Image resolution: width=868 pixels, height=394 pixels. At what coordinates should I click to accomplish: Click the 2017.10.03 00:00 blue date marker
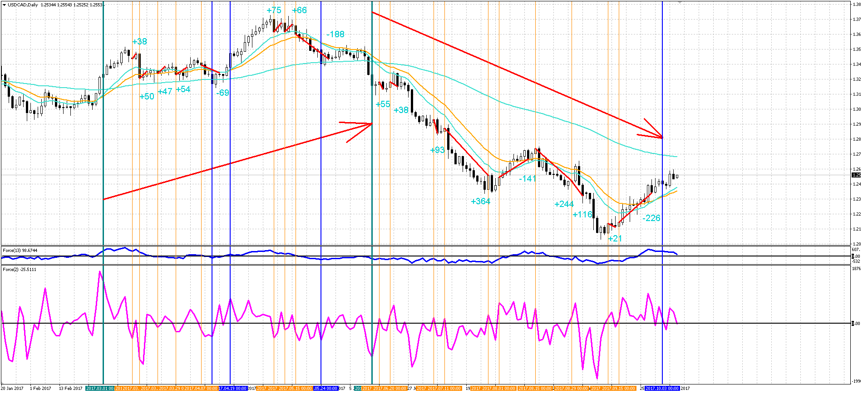(662, 389)
